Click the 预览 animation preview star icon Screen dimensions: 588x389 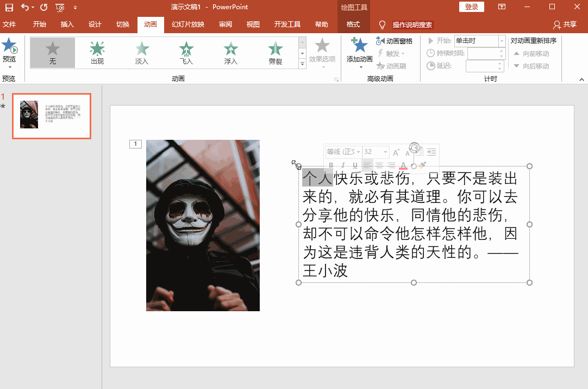coord(9,46)
